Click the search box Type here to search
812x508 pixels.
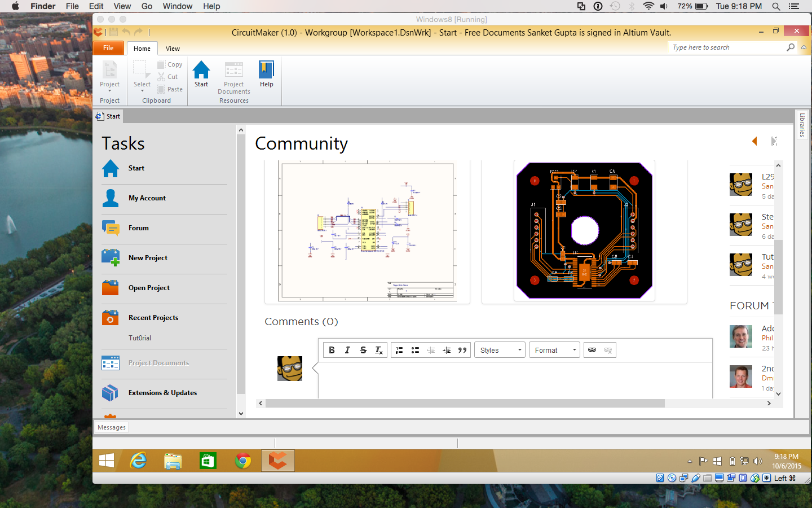726,47
